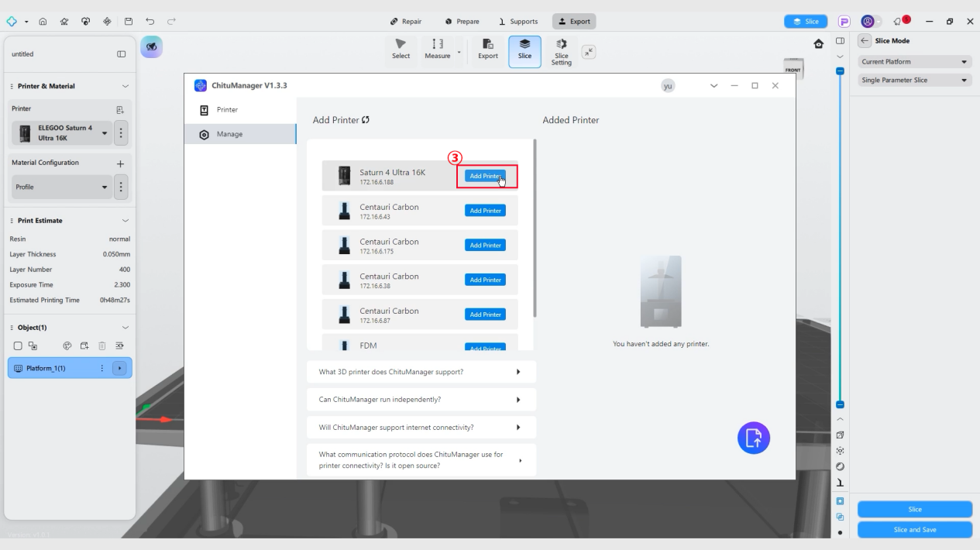Open Slice Setting in the viewport toolbar
The width and height of the screenshot is (980, 550).
point(562,50)
